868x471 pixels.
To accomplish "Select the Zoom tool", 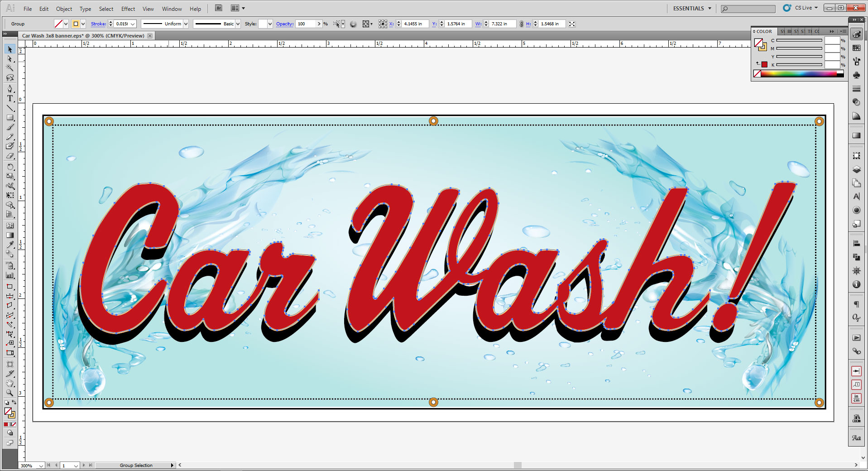I will 10,393.
